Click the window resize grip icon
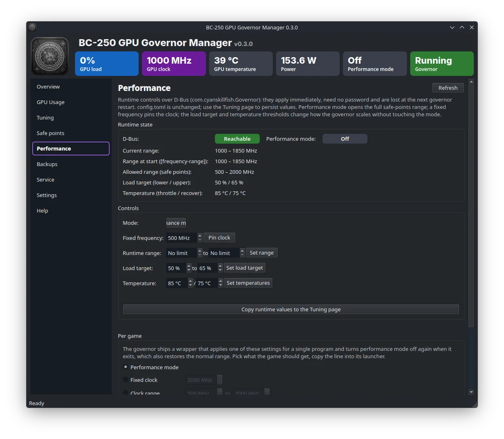The width and height of the screenshot is (504, 439). point(475,405)
